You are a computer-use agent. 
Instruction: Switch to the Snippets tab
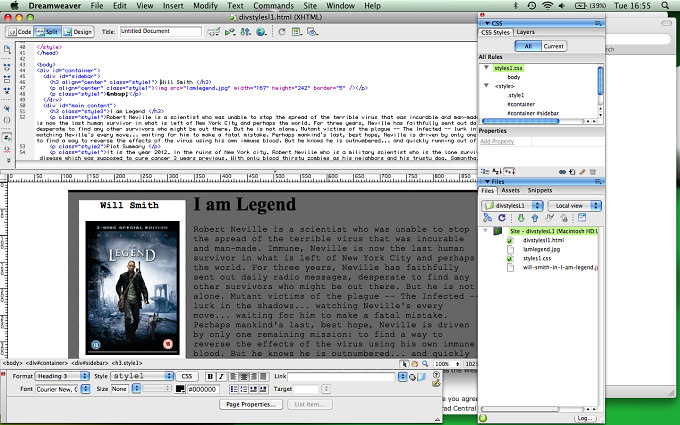pos(539,190)
